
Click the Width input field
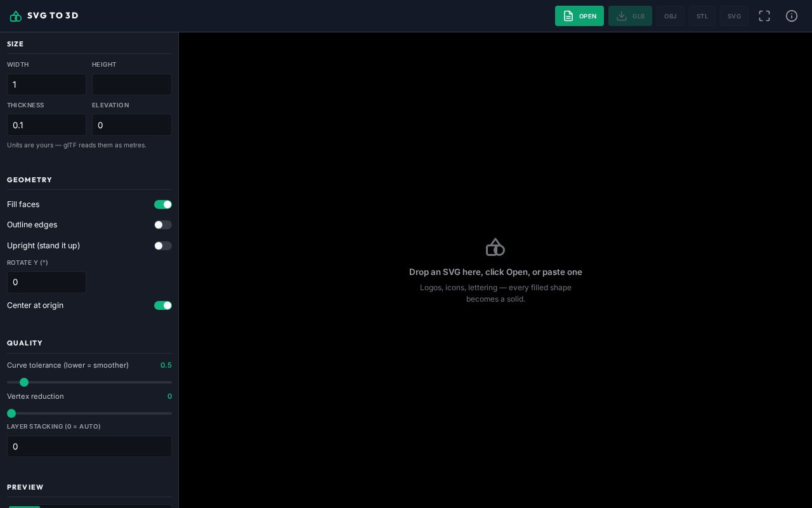point(46,84)
